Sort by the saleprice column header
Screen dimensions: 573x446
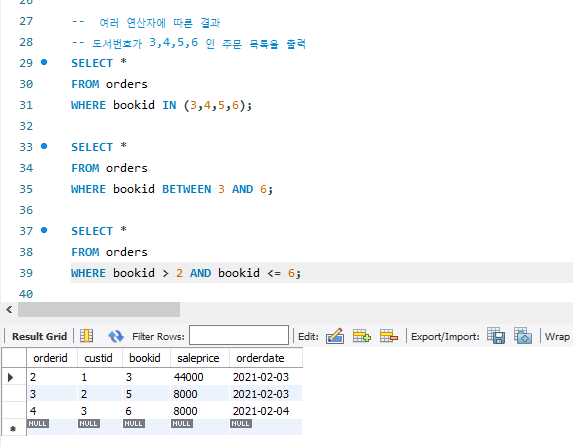point(200,358)
